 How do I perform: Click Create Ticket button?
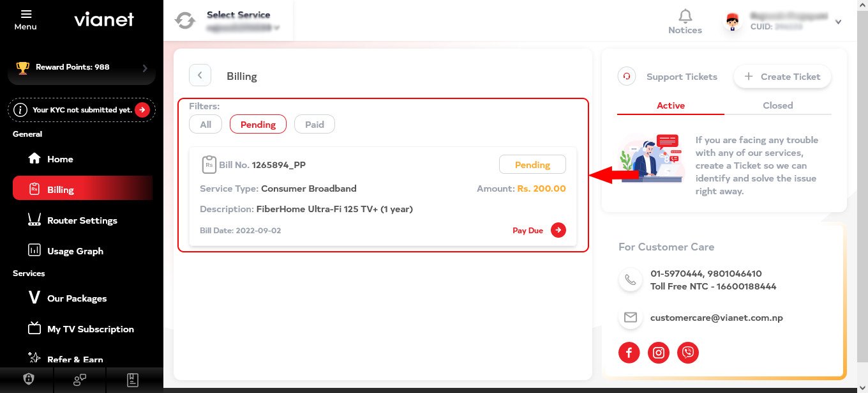point(782,77)
